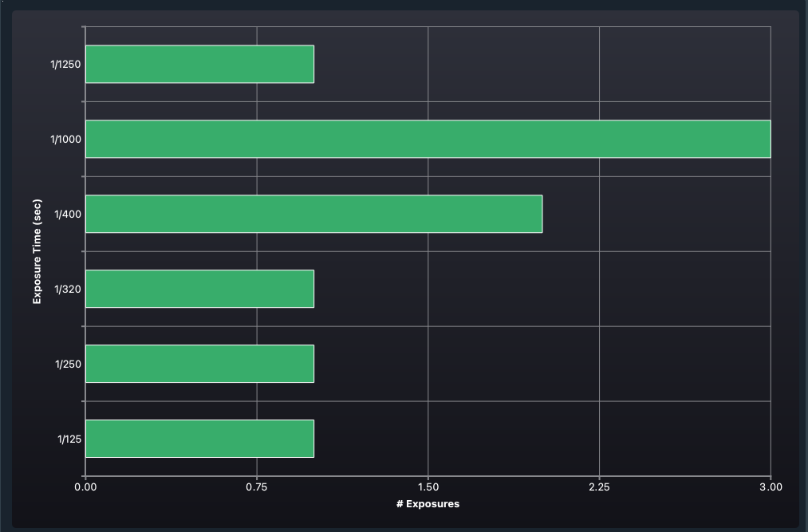Viewport: 808px width, 532px height.
Task: Select the longest bar for 1/1000
Action: [x=428, y=139]
